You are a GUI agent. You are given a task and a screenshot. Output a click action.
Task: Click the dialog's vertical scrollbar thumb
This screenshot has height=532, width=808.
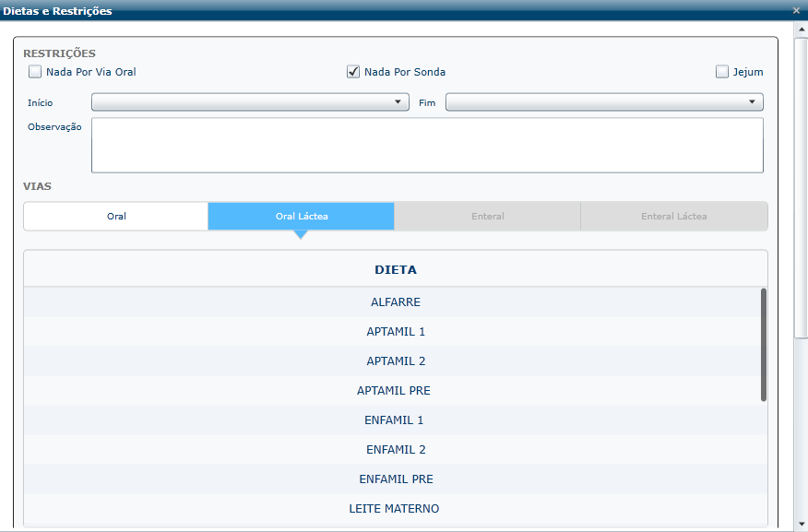click(802, 188)
